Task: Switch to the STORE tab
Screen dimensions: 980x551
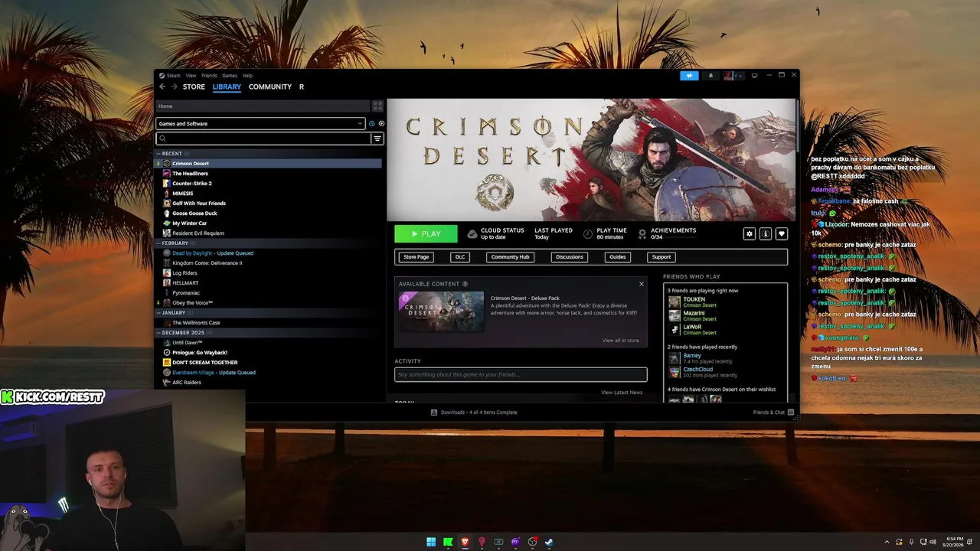Action: click(194, 87)
